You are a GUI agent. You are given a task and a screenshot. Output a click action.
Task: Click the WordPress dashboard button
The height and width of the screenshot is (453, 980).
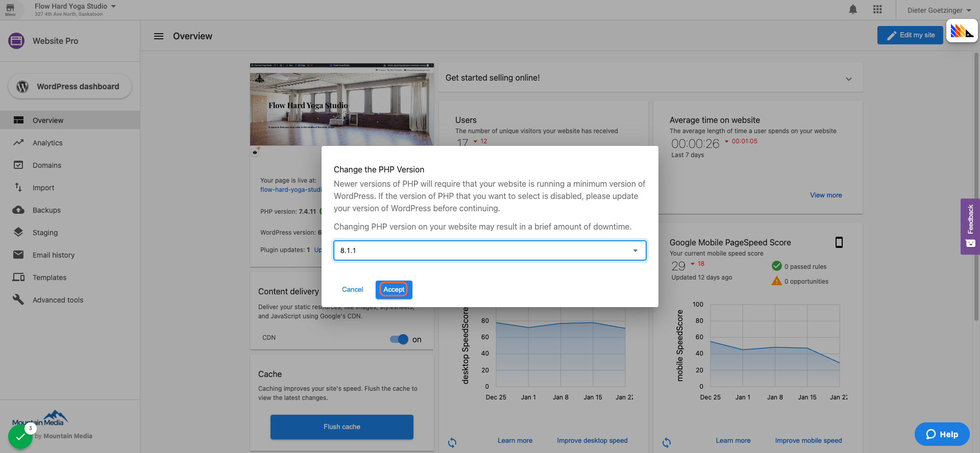70,87
